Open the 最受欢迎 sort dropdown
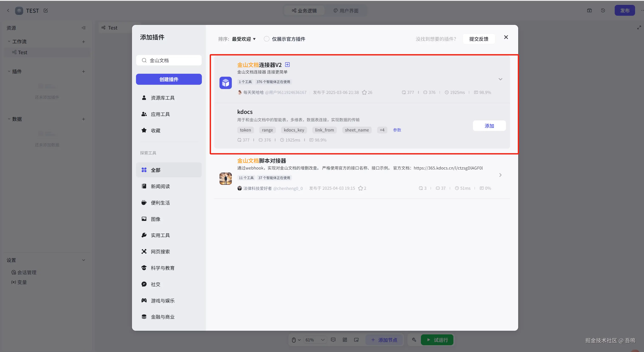Image resolution: width=644 pixels, height=352 pixels. (x=243, y=39)
